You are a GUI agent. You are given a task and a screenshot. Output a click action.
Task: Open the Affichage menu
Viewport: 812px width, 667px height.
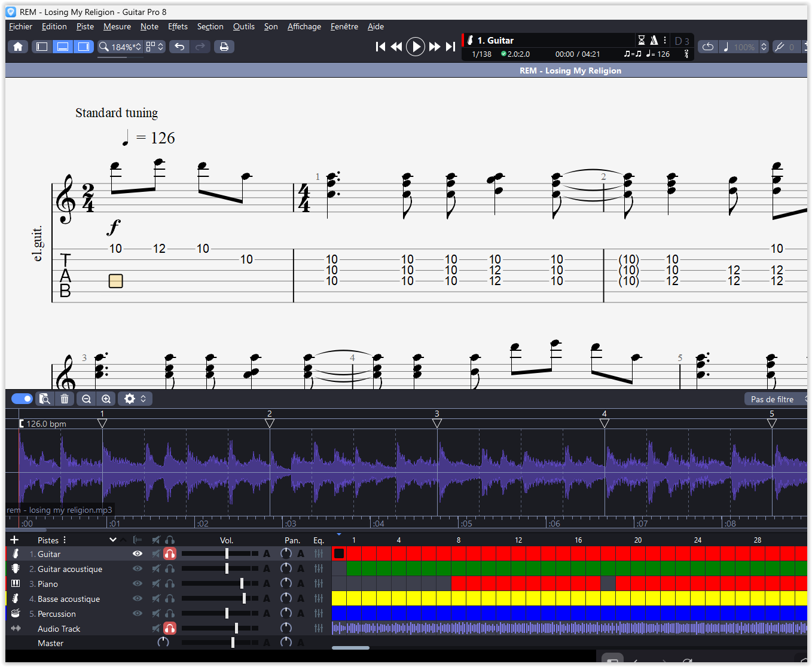(x=304, y=26)
